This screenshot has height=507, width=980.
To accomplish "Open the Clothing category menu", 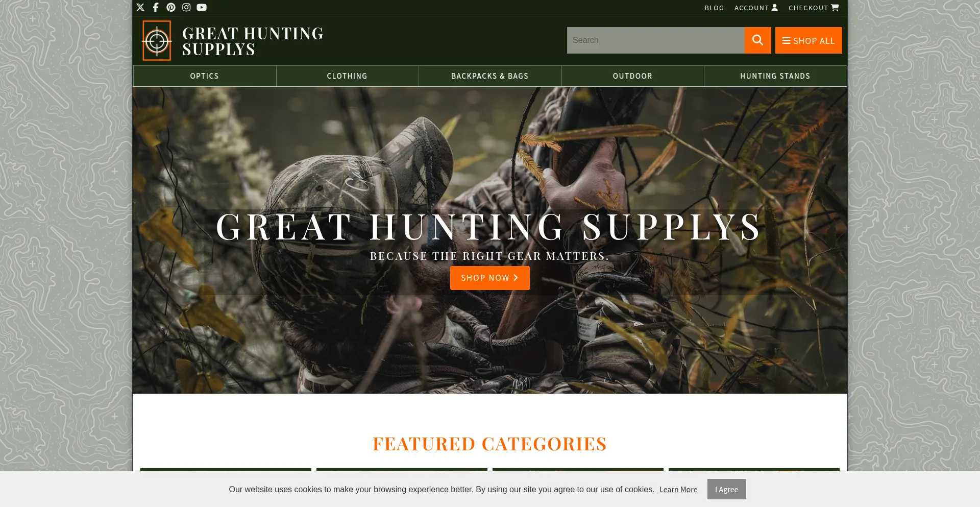I will pos(347,76).
